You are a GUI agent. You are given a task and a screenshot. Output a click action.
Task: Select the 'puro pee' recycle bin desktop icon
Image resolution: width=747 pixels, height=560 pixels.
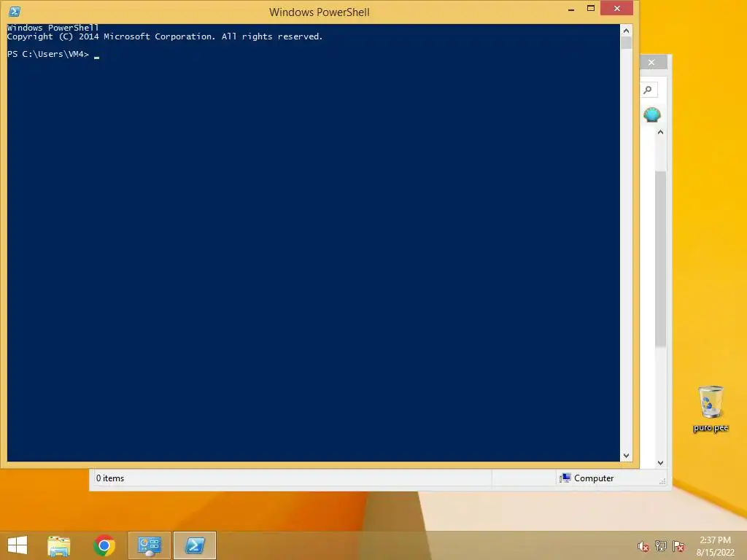click(711, 409)
